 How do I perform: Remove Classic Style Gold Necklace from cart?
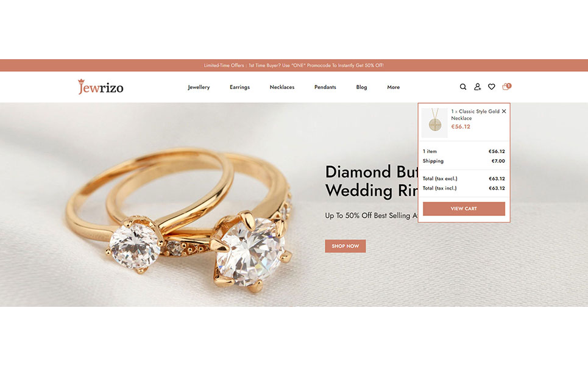click(504, 111)
